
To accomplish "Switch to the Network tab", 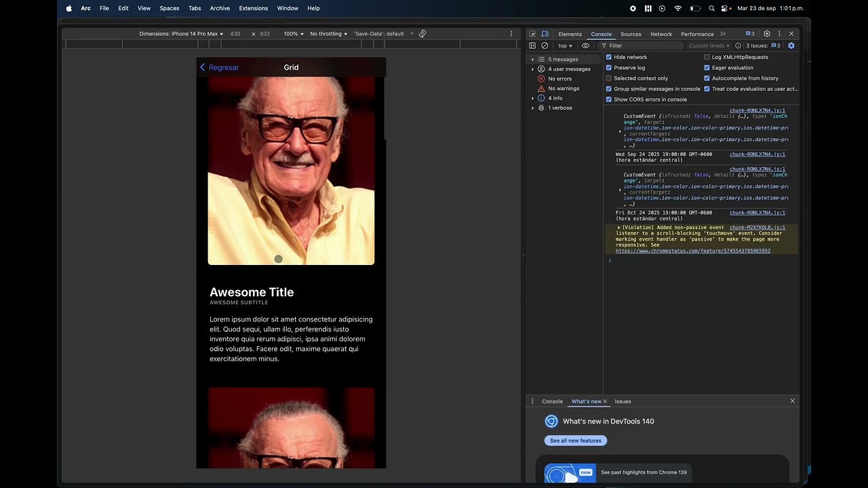I will point(661,34).
